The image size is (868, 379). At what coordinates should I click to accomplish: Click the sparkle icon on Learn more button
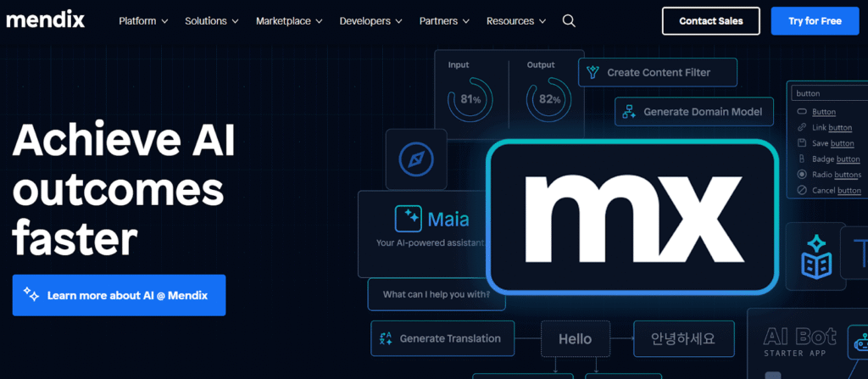tap(31, 295)
